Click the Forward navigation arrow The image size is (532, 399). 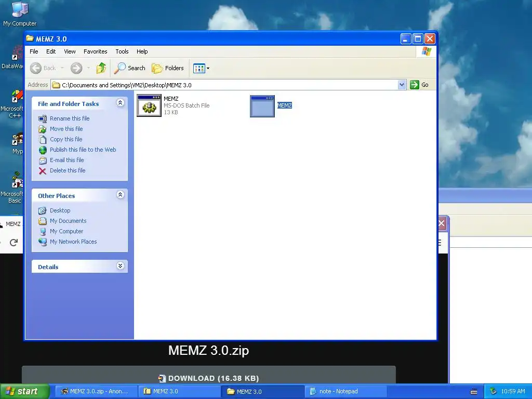(x=76, y=68)
